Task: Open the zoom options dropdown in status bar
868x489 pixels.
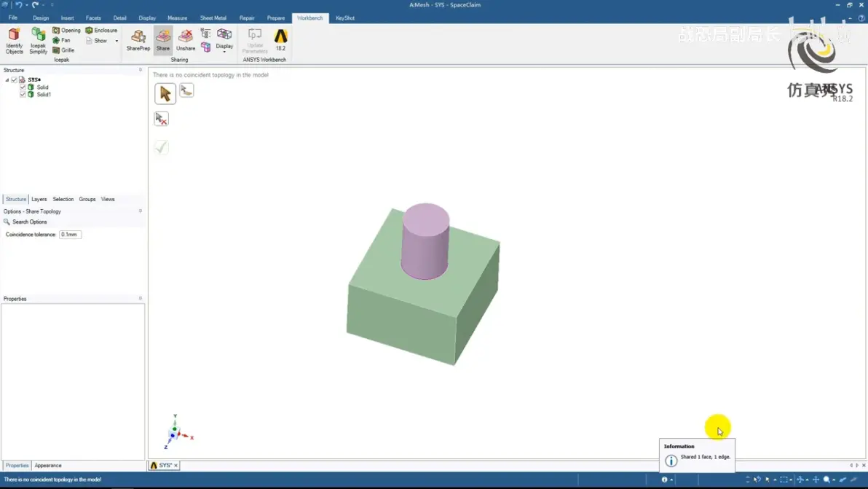Action: coord(834,480)
